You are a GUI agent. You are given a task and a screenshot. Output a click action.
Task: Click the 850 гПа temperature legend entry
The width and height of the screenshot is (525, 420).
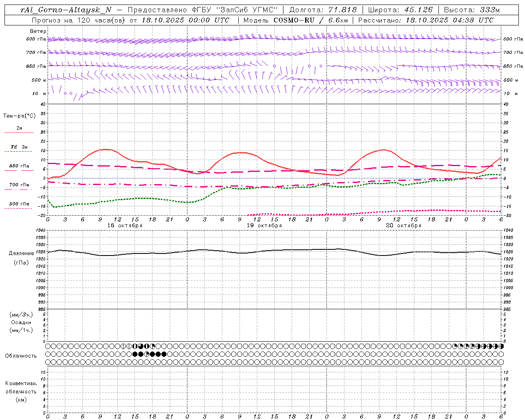[19, 166]
